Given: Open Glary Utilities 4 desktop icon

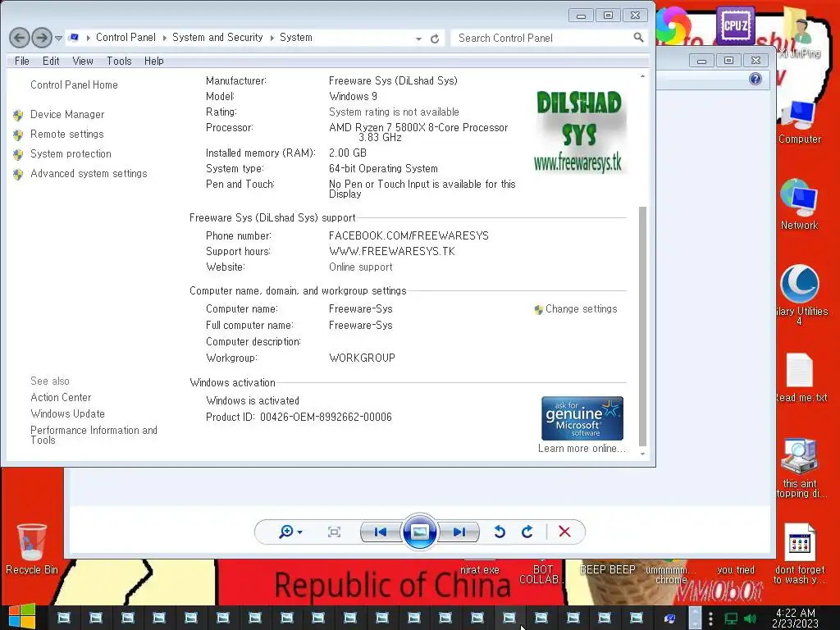Looking at the screenshot, I should (801, 294).
